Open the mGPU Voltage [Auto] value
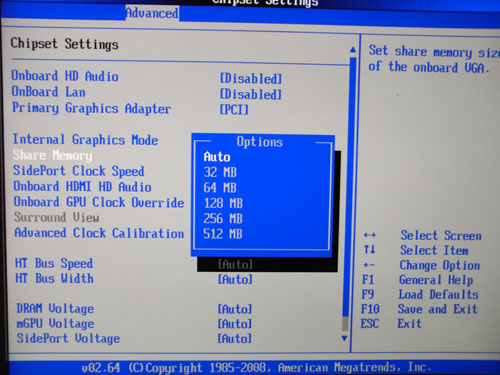Screen dimensions: 500x375 tap(235, 324)
